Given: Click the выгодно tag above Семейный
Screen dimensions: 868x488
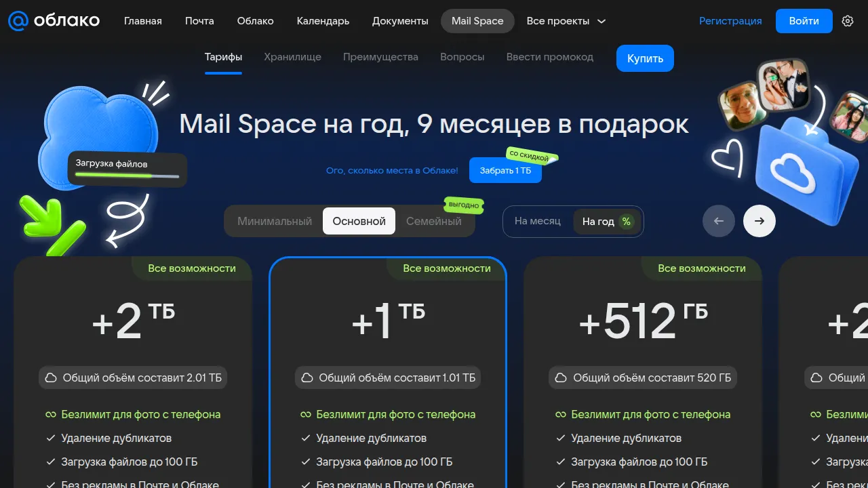Looking at the screenshot, I should pos(464,205).
